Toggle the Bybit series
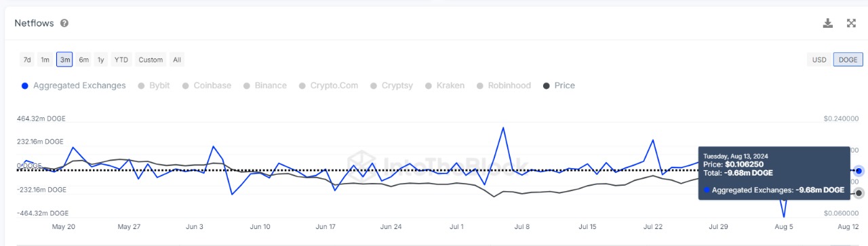The image size is (868, 246). (x=154, y=85)
